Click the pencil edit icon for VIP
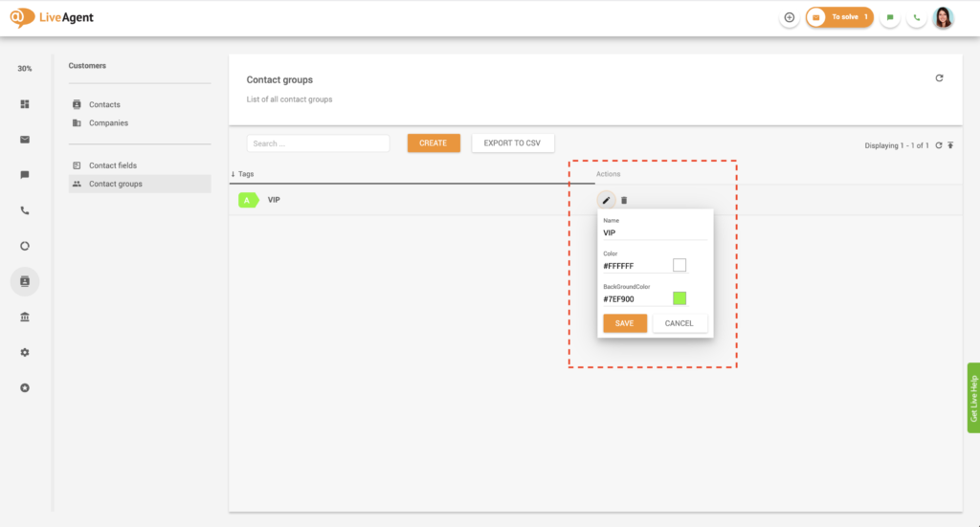This screenshot has width=980, height=527. (606, 200)
